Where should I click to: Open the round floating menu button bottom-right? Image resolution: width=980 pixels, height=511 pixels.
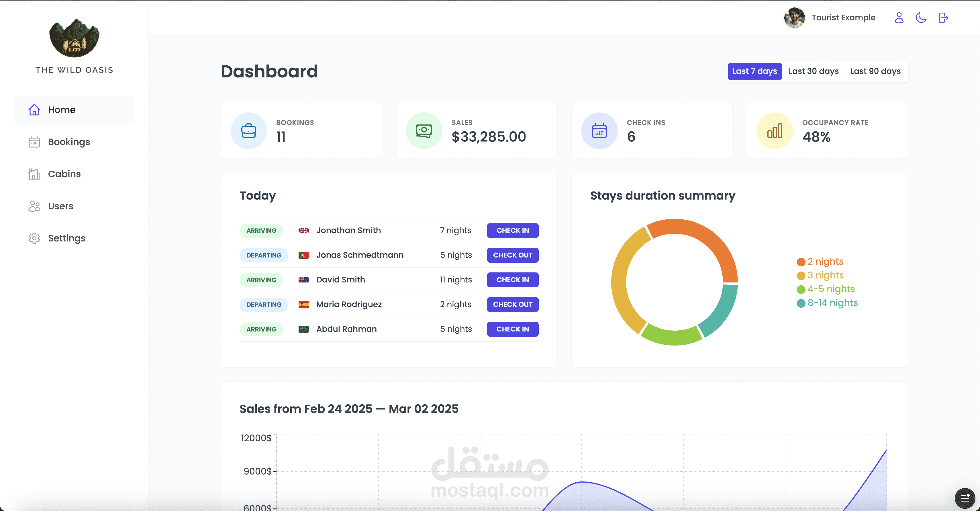coord(965,498)
